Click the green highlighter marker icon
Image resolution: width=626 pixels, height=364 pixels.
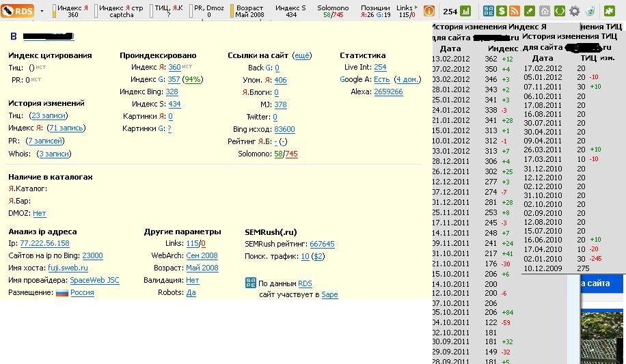click(x=530, y=11)
